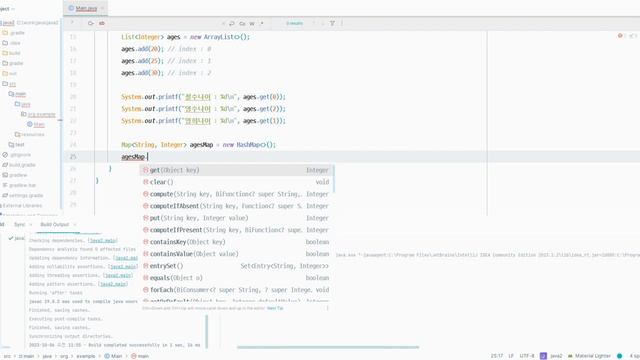Close the Main.java tab
Viewport: 640px width, 360px height.
(x=102, y=8)
